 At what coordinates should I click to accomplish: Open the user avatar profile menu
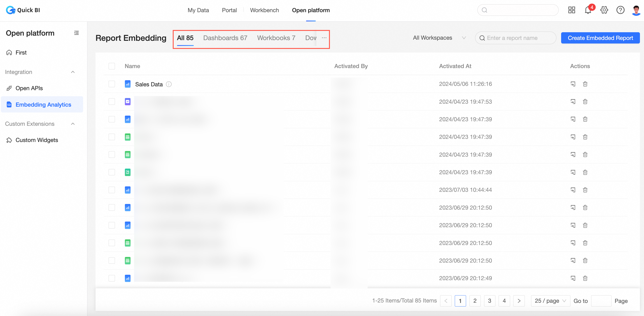(x=636, y=10)
